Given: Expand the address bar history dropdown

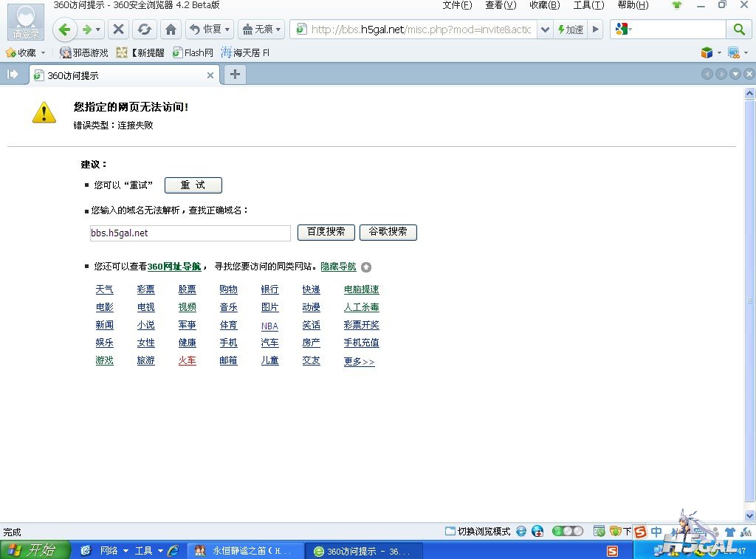Looking at the screenshot, I should [545, 30].
